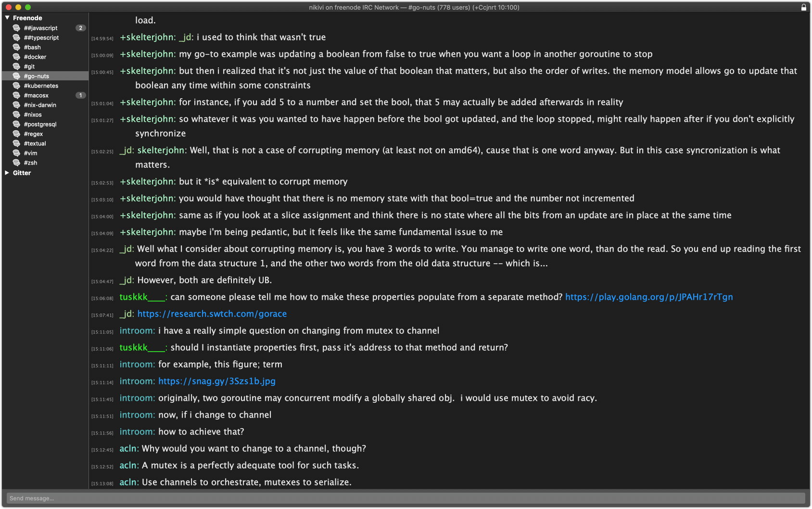Image resolution: width=812 pixels, height=509 pixels.
Task: Click the Send message input field
Action: (x=406, y=498)
